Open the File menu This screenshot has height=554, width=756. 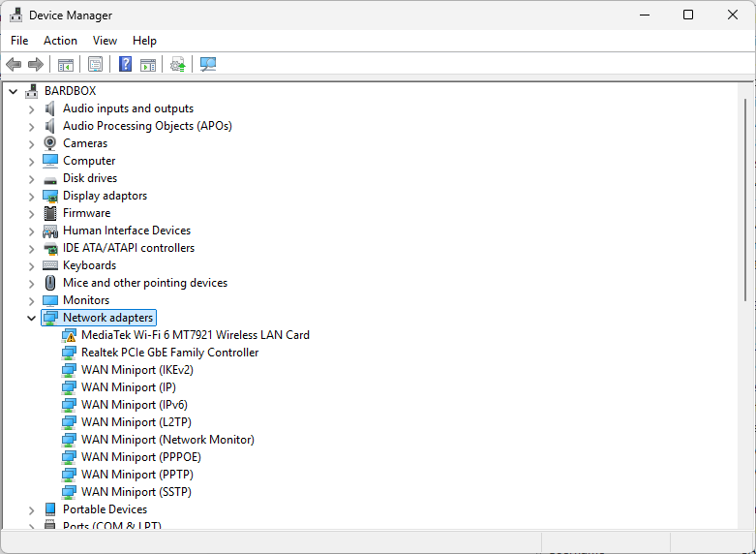pyautogui.click(x=19, y=41)
